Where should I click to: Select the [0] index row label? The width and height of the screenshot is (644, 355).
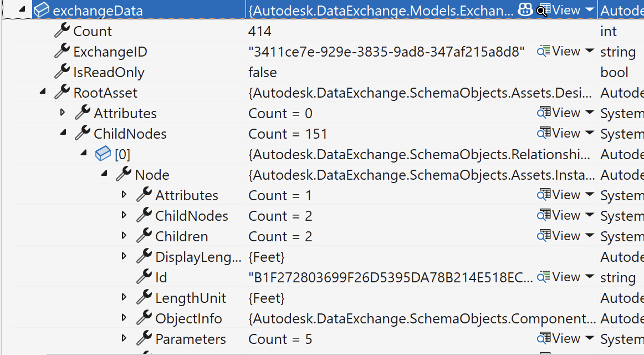pyautogui.click(x=122, y=155)
